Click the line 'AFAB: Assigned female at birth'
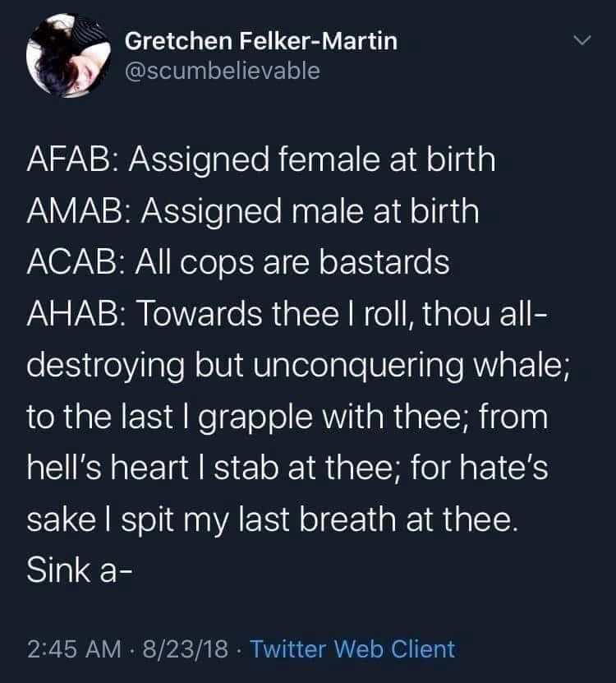This screenshot has width=616, height=683. click(261, 159)
